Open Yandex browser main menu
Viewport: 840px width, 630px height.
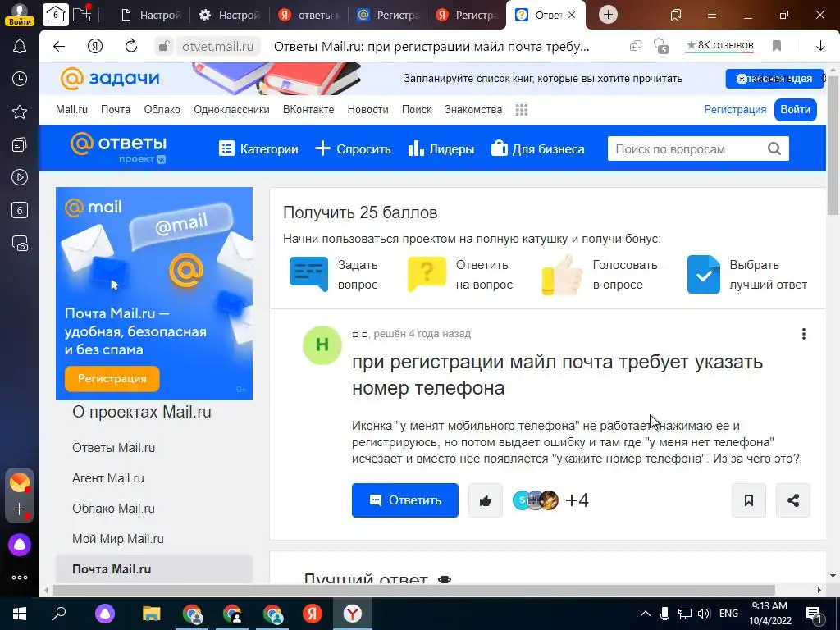pyautogui.click(x=711, y=15)
